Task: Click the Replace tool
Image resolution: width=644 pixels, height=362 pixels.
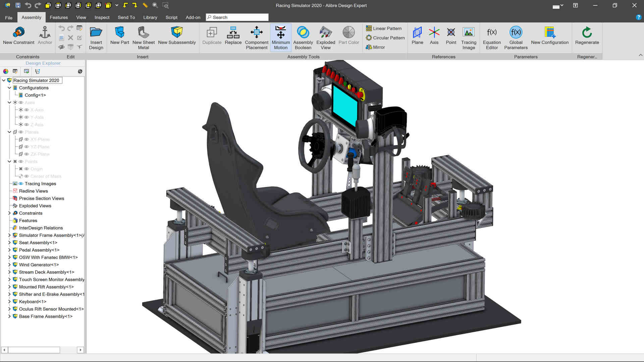Action: click(x=233, y=35)
